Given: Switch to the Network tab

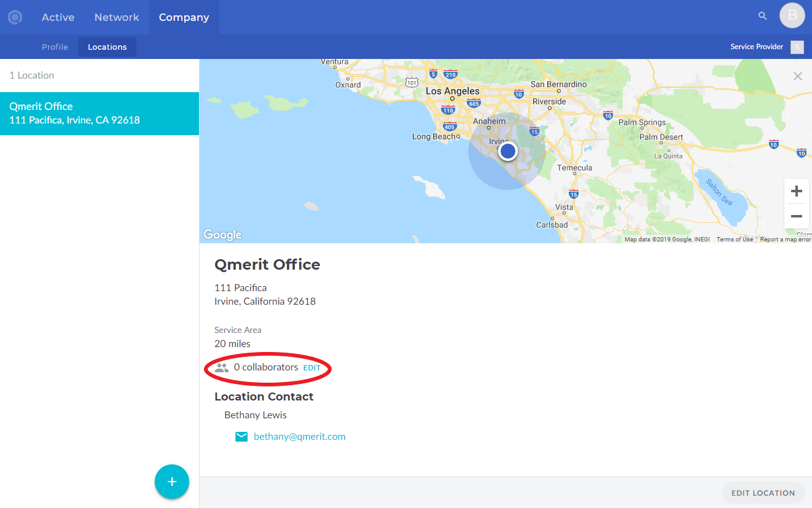Looking at the screenshot, I should click(x=117, y=17).
